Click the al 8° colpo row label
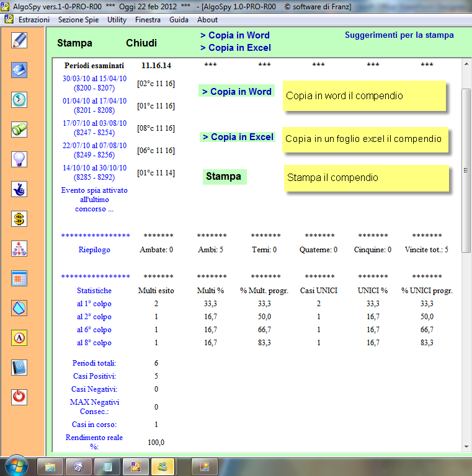 (94, 343)
